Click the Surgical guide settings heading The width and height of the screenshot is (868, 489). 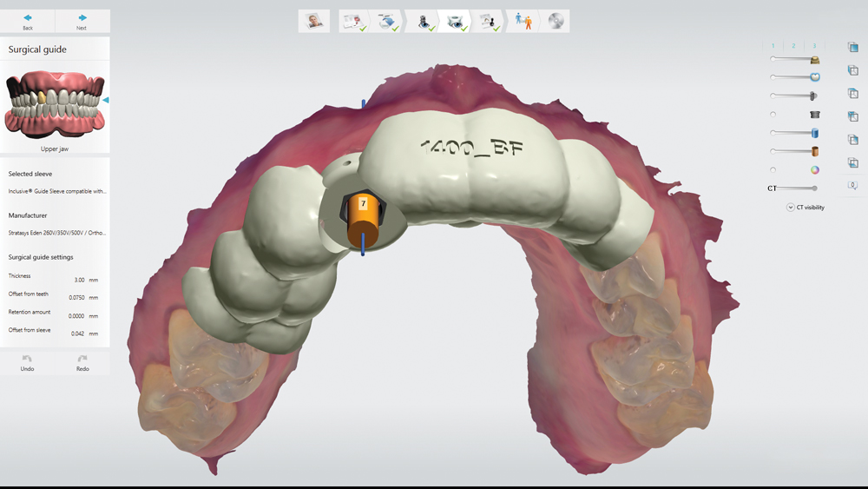[41, 257]
